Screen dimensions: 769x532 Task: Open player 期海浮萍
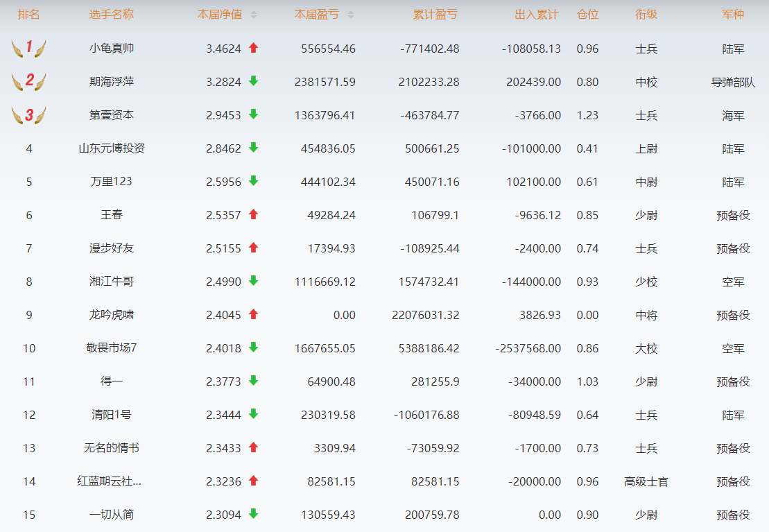click(x=112, y=81)
